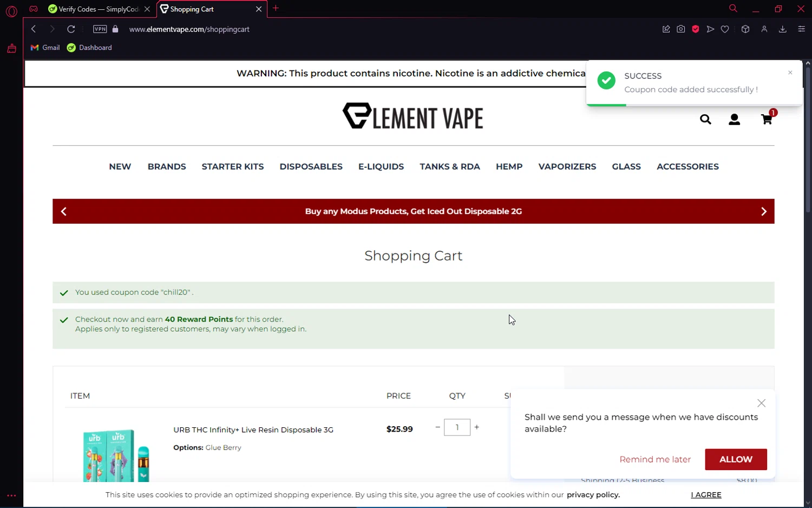Open the ACCESSORIES menu
The image size is (812, 508).
(687, 167)
